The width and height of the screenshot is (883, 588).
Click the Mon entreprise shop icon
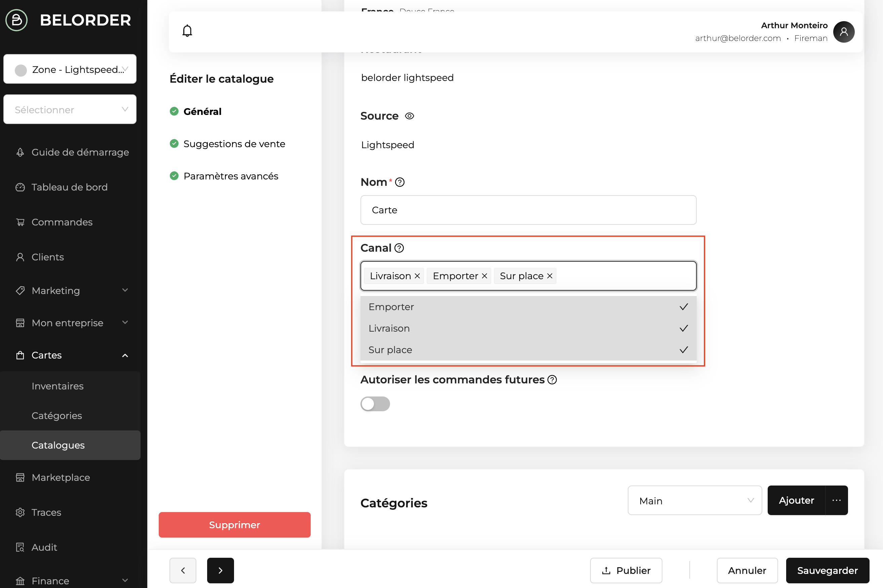(20, 323)
